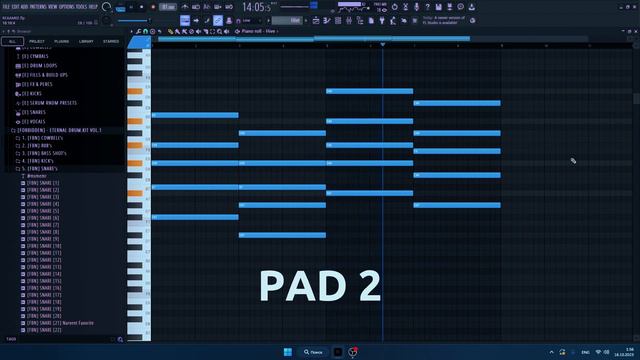Viewport: 640px width, 360px height.
Task: Select the piano roll slice tool
Action: pos(206,31)
